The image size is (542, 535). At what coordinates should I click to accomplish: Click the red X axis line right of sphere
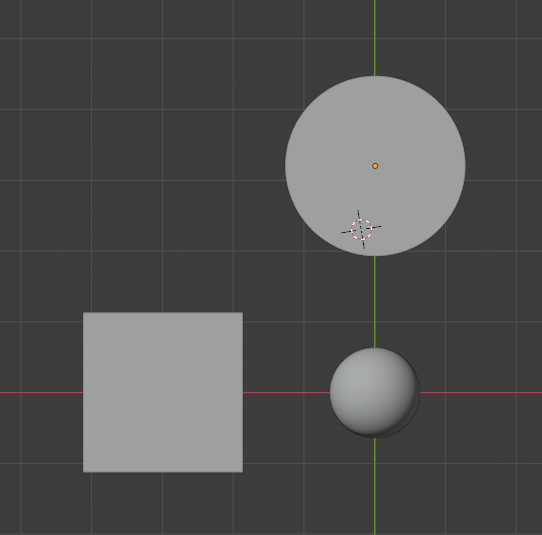pyautogui.click(x=481, y=393)
